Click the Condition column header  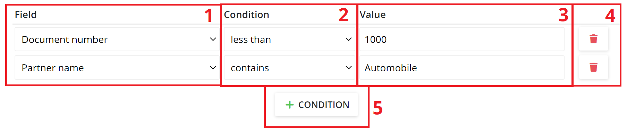(x=246, y=15)
